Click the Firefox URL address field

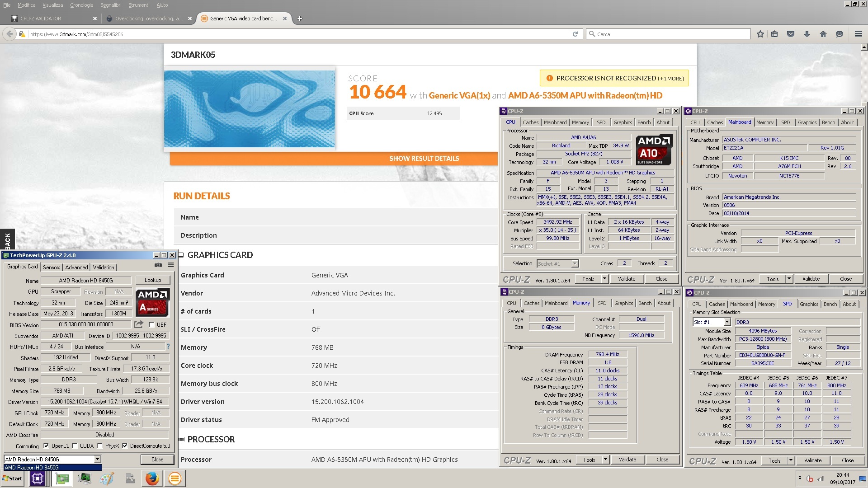(x=298, y=34)
